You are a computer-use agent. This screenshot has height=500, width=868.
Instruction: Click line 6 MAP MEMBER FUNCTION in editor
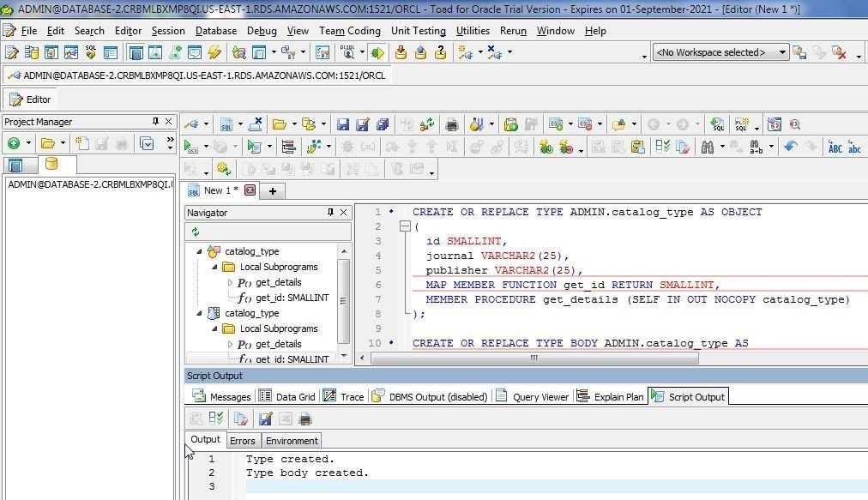pyautogui.click(x=572, y=285)
